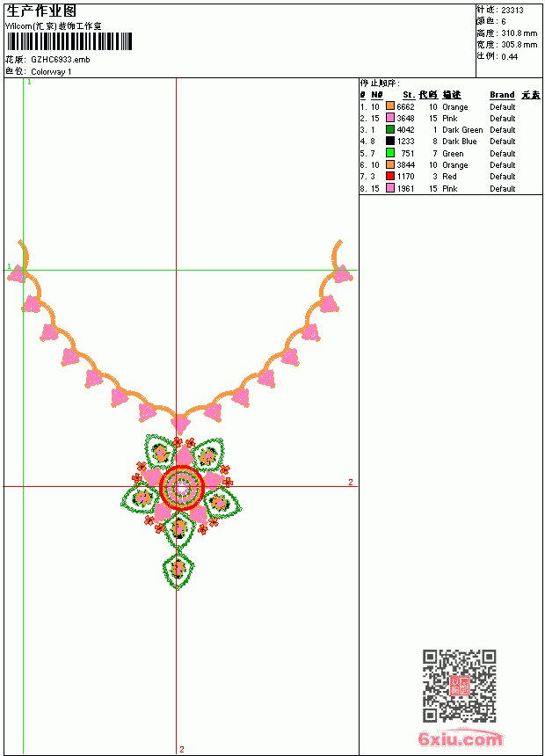Click the pink swatch in row 8
The height and width of the screenshot is (756, 545).
click(x=390, y=188)
